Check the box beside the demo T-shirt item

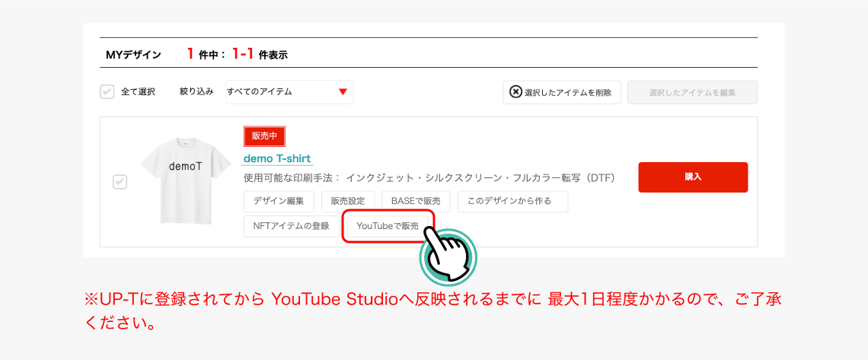tap(120, 182)
